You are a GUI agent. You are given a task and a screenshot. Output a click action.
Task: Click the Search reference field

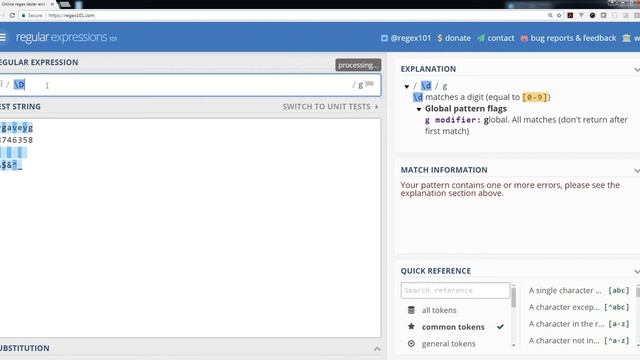click(x=455, y=290)
